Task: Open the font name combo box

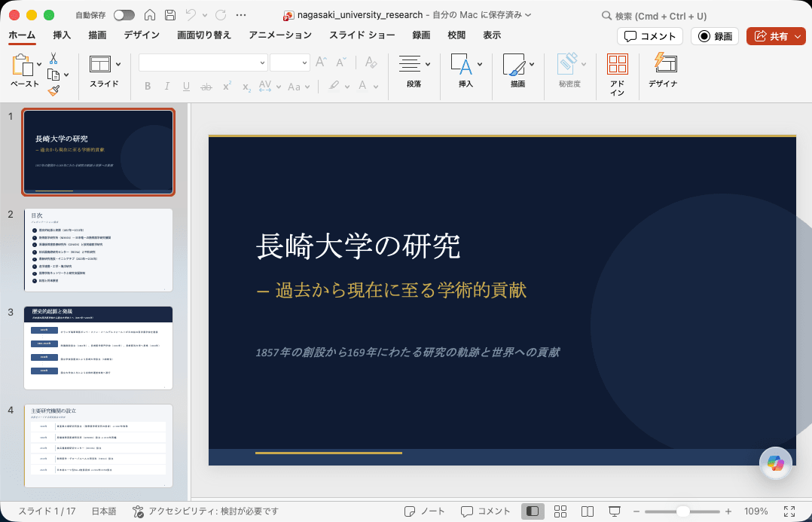Action: [203, 63]
